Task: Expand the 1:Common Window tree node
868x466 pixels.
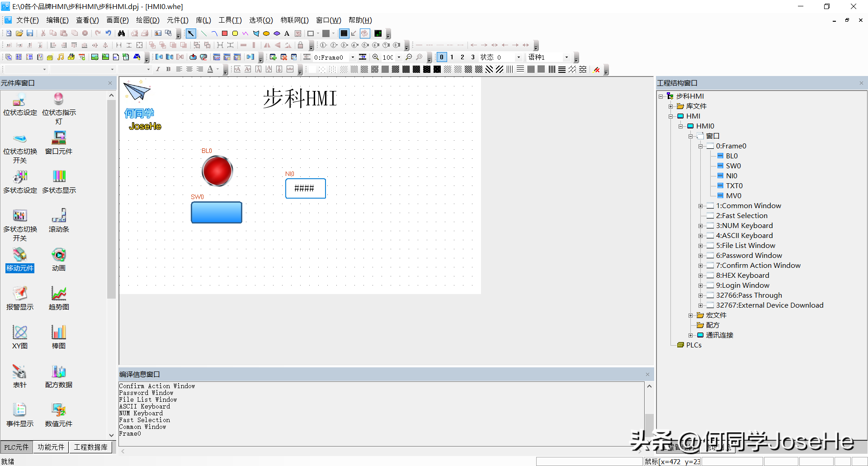Action: coord(700,206)
